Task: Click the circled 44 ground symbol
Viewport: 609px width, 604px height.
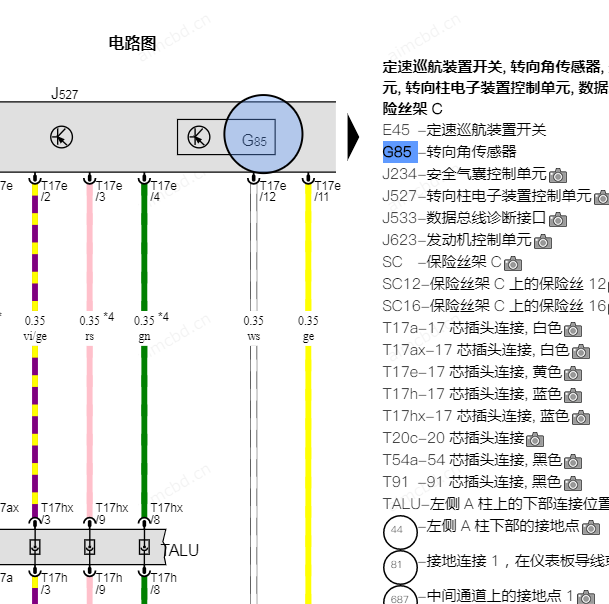Action: (x=400, y=532)
